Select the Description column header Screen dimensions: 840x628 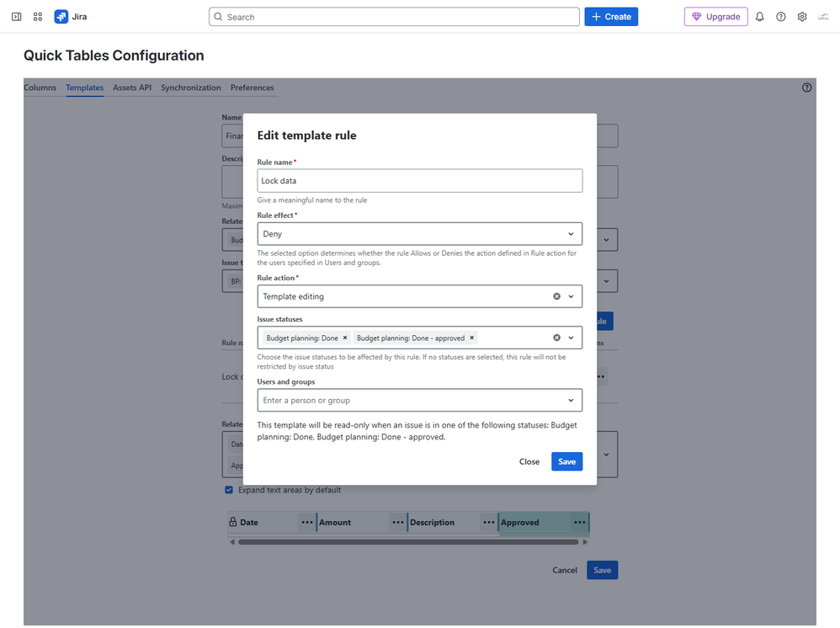point(432,523)
